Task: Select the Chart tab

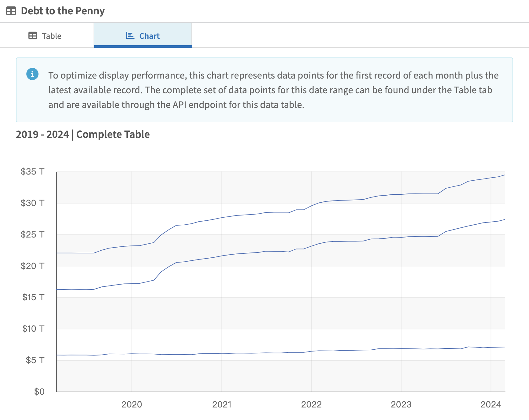Action: tap(143, 35)
